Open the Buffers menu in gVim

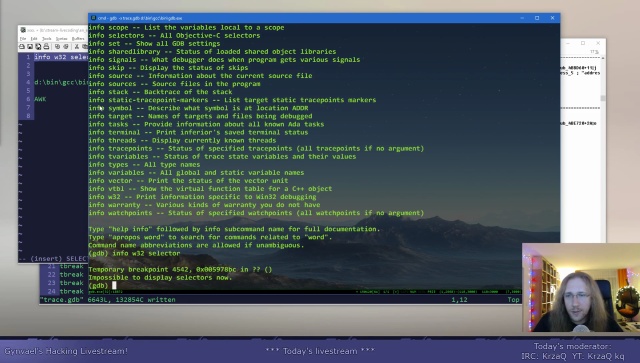coord(78,38)
